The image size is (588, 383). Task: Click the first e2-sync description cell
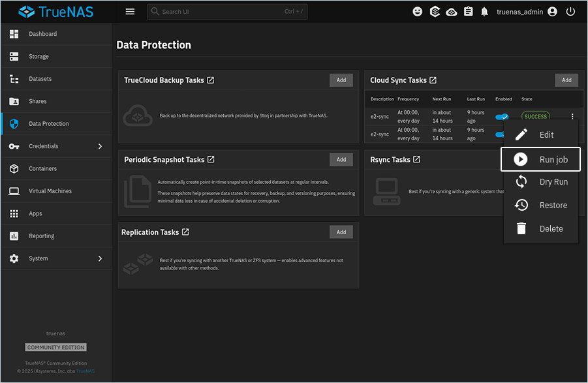click(x=380, y=117)
